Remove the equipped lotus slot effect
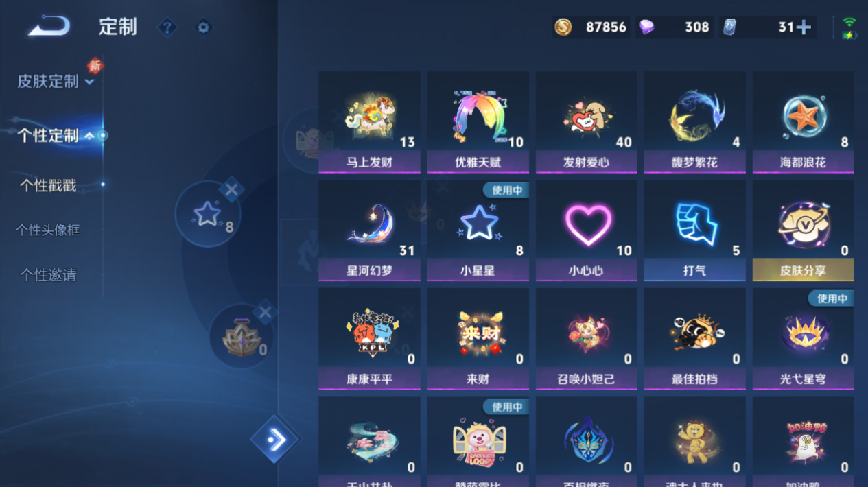 (265, 313)
